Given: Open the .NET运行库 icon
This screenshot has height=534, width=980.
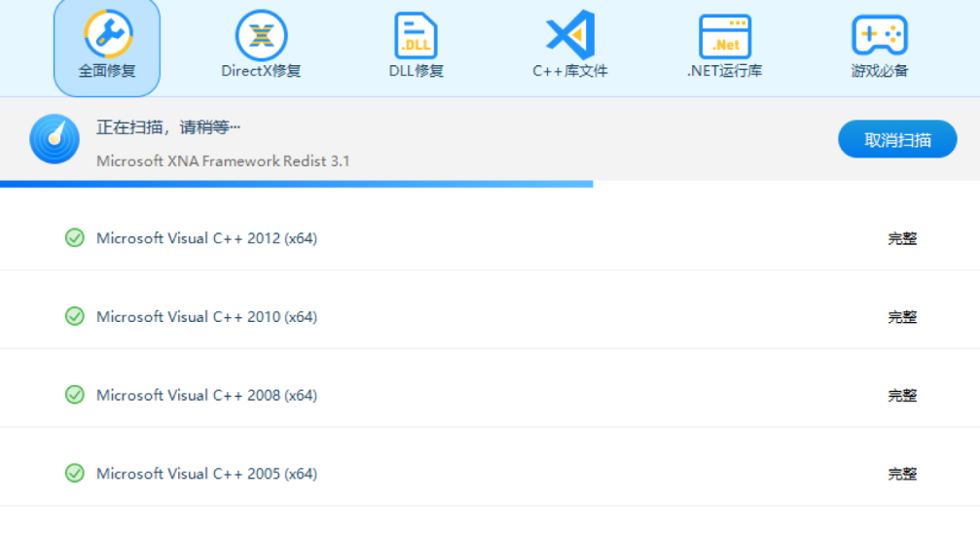Looking at the screenshot, I should tap(724, 36).
